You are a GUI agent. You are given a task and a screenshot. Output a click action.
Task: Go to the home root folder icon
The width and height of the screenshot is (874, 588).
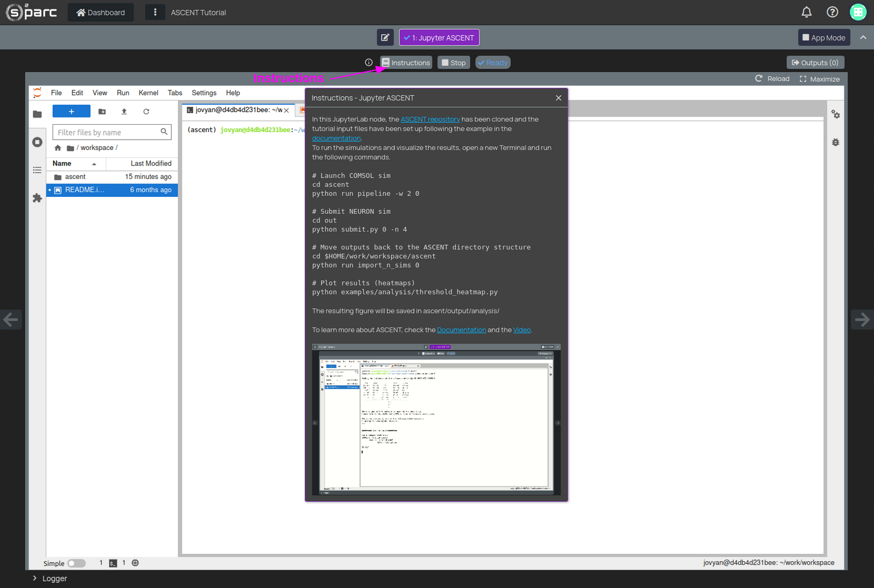click(x=58, y=148)
